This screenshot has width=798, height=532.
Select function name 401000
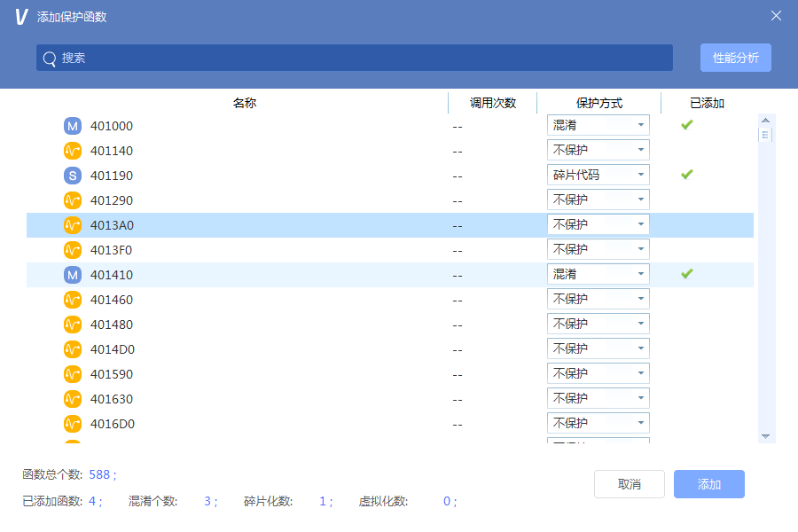point(112,126)
